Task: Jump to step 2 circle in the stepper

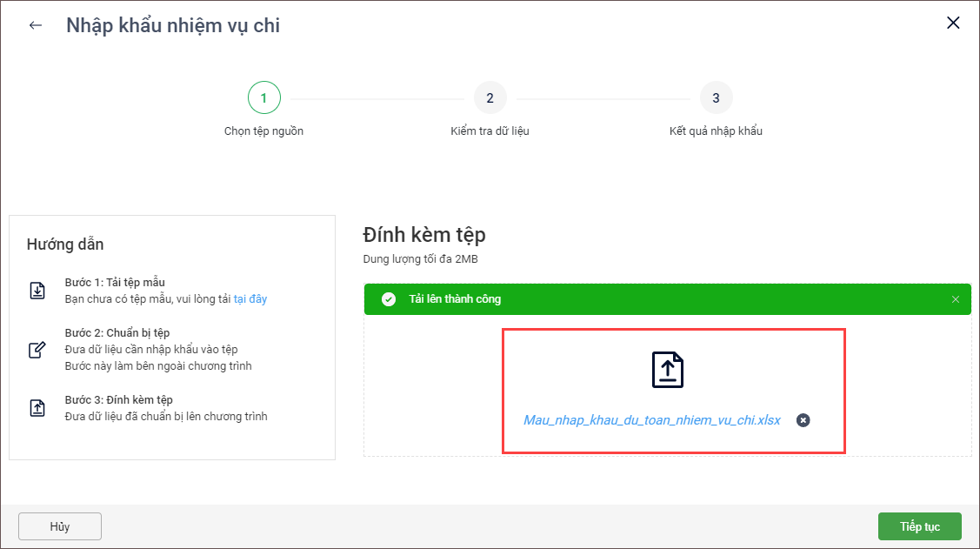Action: (490, 97)
